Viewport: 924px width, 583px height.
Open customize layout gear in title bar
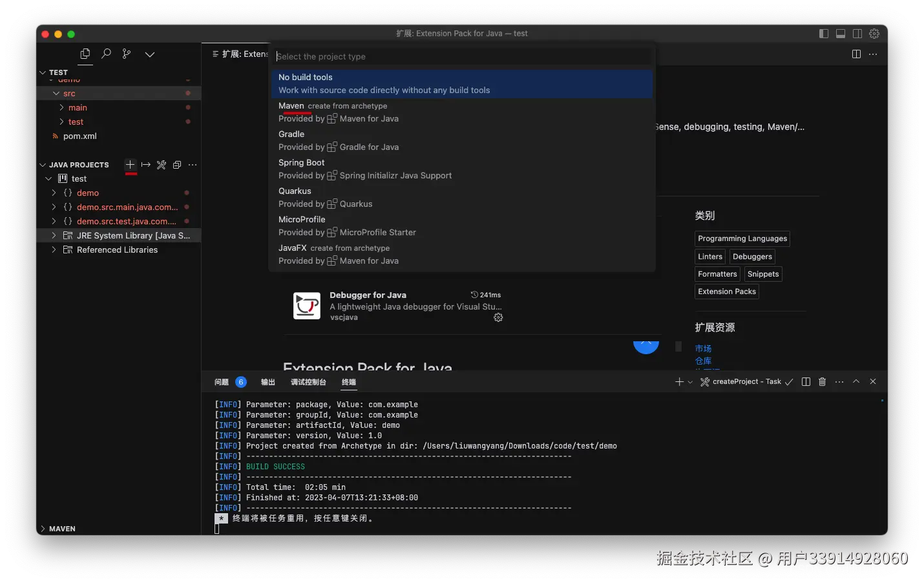pyautogui.click(x=874, y=34)
